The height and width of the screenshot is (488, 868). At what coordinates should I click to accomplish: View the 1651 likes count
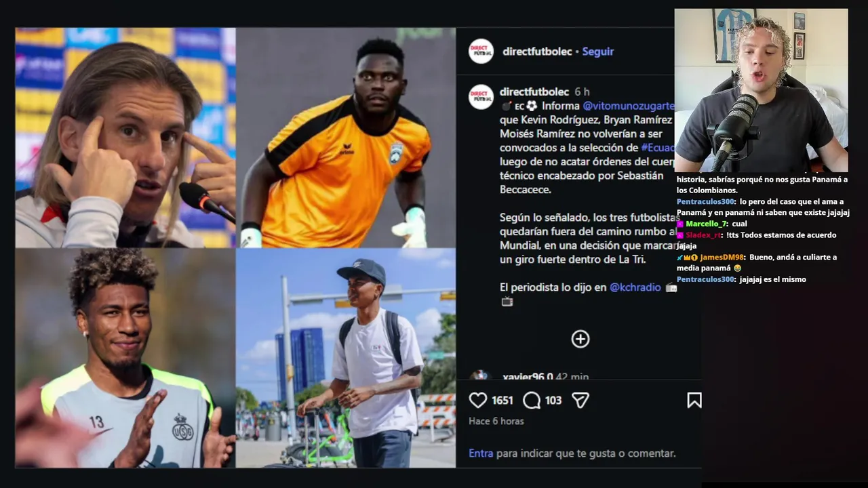pos(502,401)
